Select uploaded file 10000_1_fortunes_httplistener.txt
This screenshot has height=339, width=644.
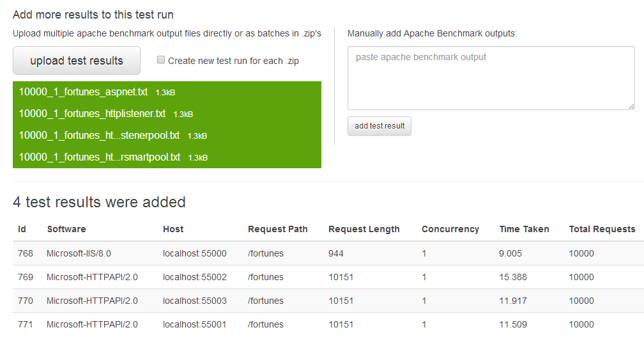pyautogui.click(x=92, y=114)
